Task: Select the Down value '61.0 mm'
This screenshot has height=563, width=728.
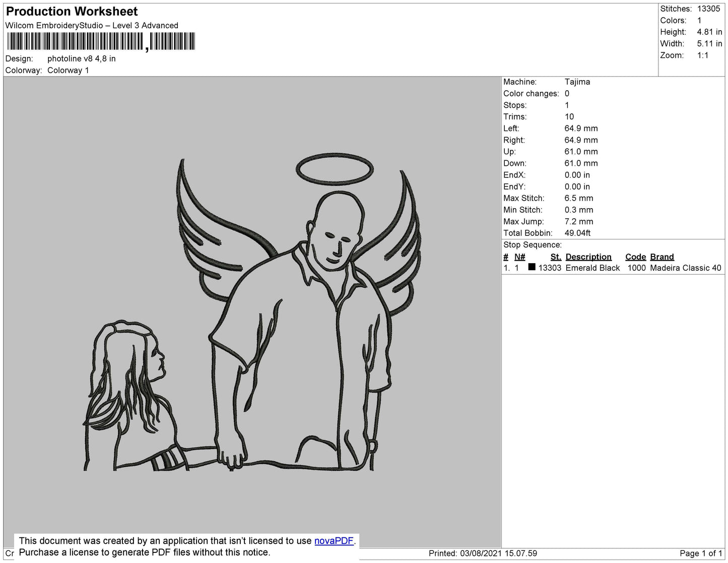Action: coord(581,163)
